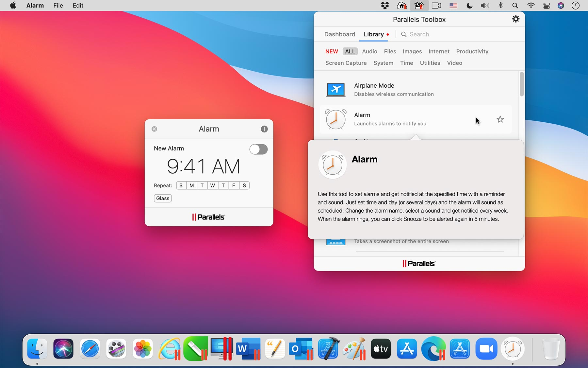
Task: Open the Wi-Fi status menu
Action: (531, 5)
